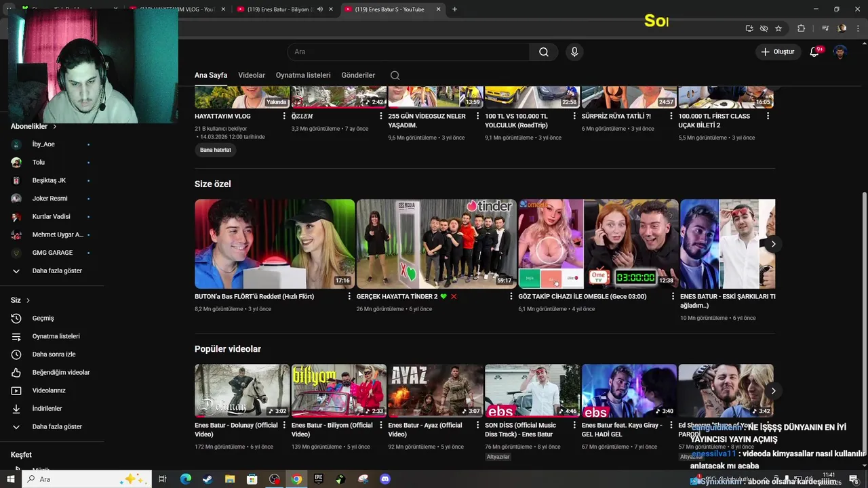Click the crossed-out eye icon in the address bar
The width and height of the screenshot is (868, 488).
pos(764,28)
